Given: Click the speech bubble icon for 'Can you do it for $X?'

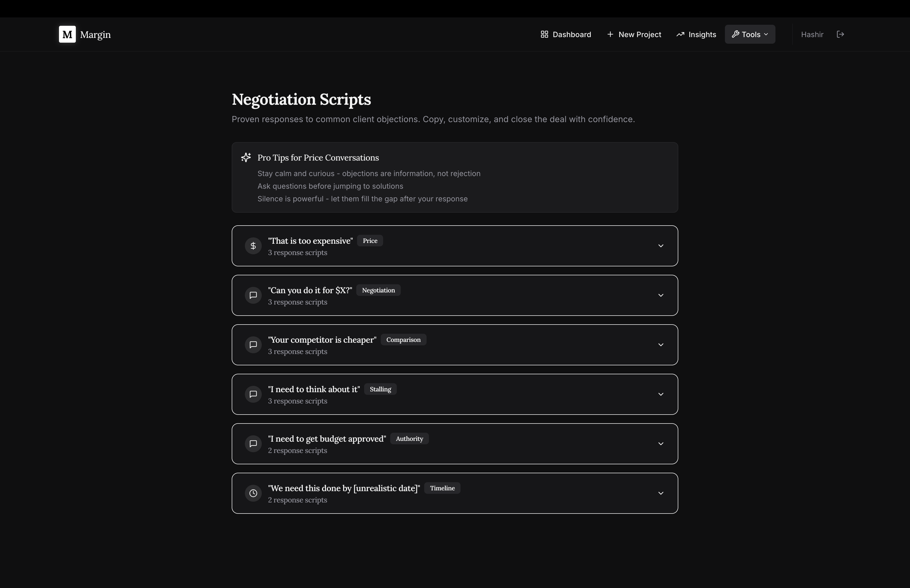Looking at the screenshot, I should coord(253,295).
